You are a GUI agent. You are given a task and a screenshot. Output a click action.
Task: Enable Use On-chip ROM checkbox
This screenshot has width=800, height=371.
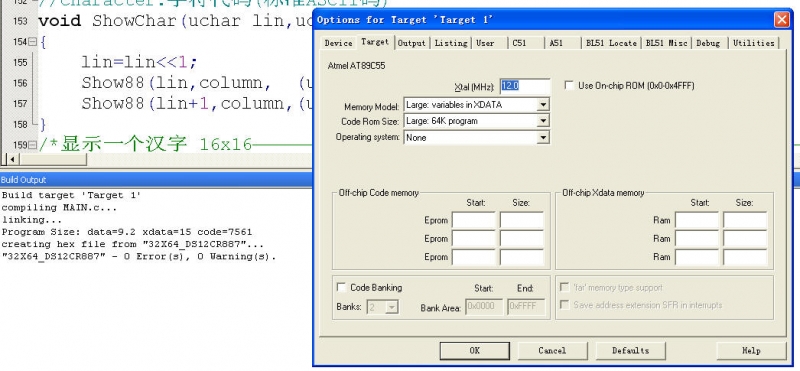pyautogui.click(x=569, y=86)
